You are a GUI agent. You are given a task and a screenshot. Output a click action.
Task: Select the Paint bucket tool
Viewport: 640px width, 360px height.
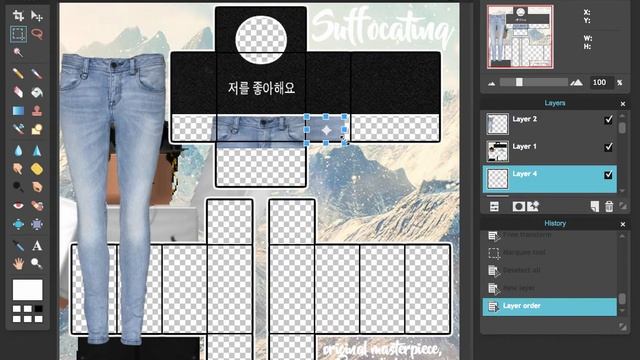point(37,92)
